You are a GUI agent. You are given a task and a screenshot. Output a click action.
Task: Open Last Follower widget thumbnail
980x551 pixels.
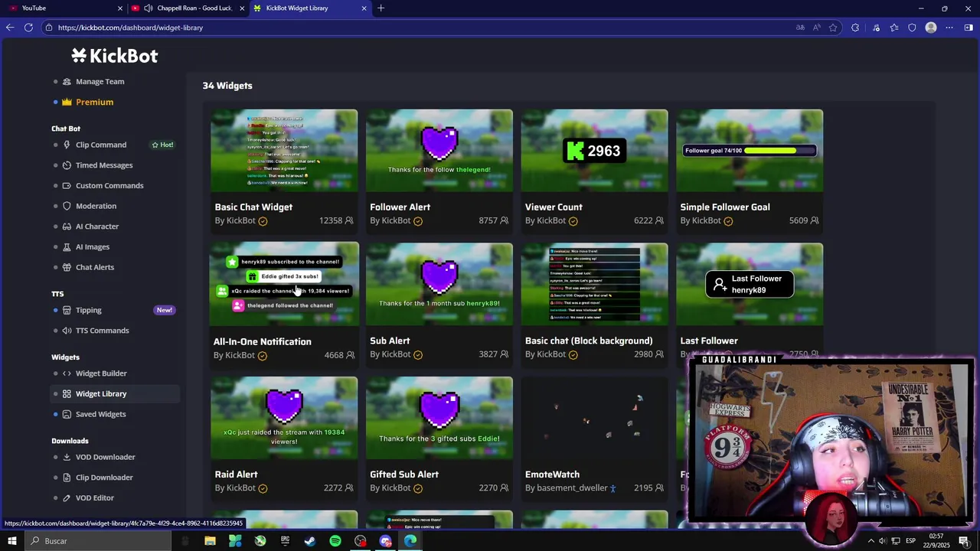[x=750, y=285]
